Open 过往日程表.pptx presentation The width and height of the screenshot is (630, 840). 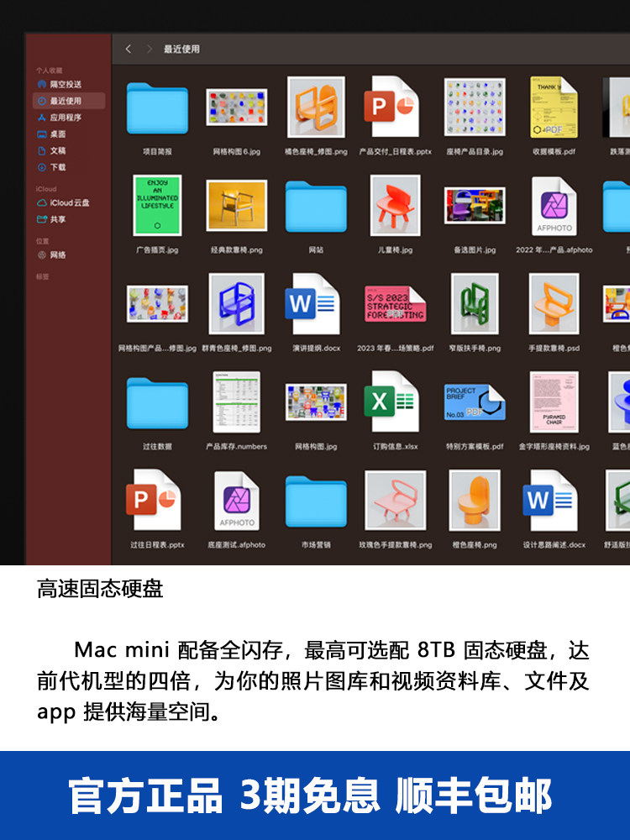(x=153, y=500)
